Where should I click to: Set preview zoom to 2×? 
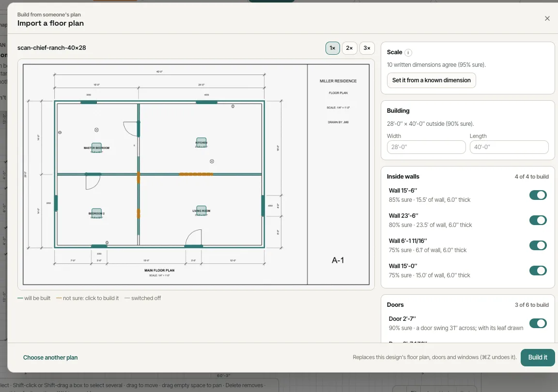349,48
